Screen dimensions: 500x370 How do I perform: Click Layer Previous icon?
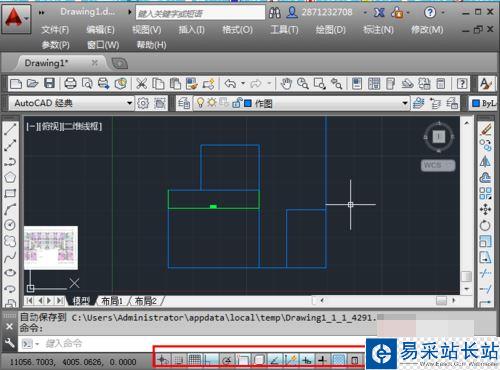(x=435, y=103)
